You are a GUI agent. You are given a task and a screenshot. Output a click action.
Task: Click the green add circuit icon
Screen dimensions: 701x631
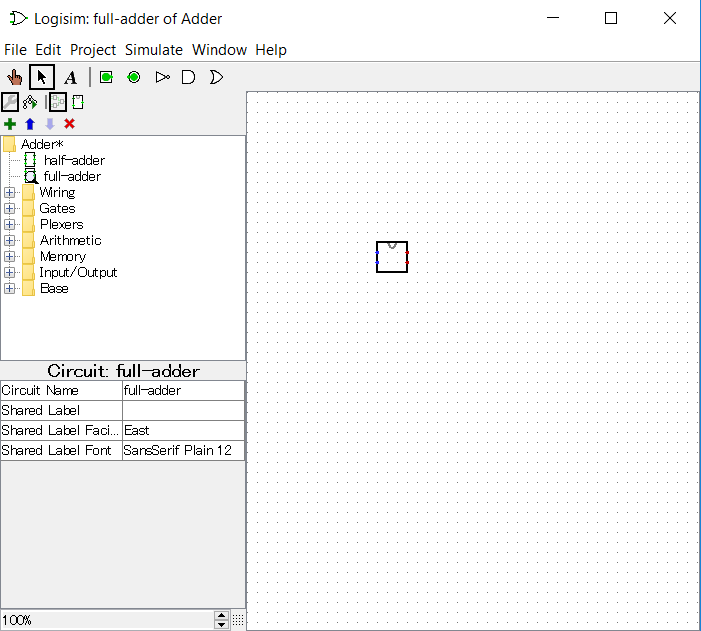click(x=10, y=124)
